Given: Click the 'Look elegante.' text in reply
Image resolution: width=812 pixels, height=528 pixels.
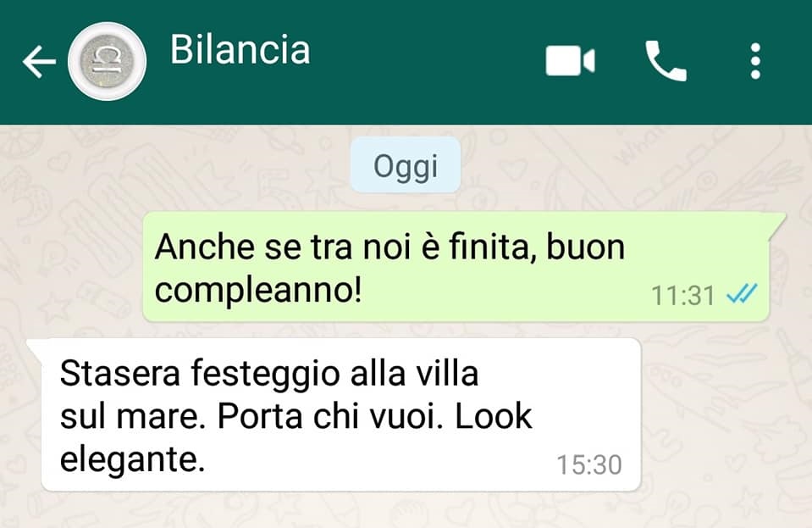Looking at the screenshot, I should coord(296,438).
